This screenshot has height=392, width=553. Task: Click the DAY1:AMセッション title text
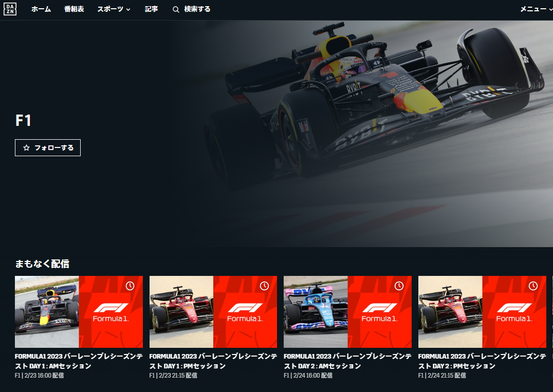79,361
